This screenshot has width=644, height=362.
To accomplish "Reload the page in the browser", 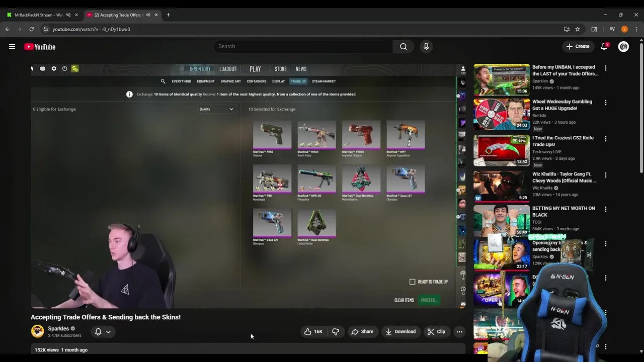I will pyautogui.click(x=31, y=29).
